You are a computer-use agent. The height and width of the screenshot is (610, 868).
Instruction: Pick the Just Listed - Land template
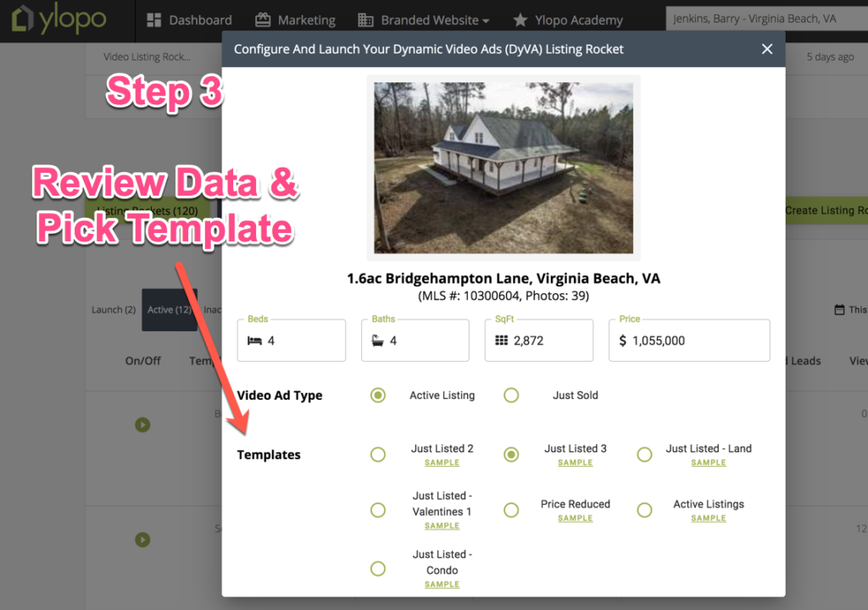click(644, 455)
